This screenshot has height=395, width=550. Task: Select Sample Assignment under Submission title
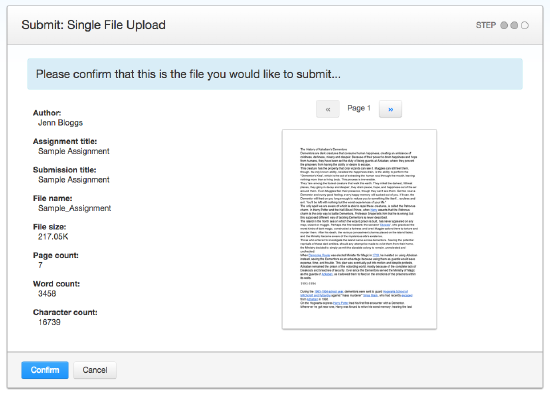click(74, 180)
